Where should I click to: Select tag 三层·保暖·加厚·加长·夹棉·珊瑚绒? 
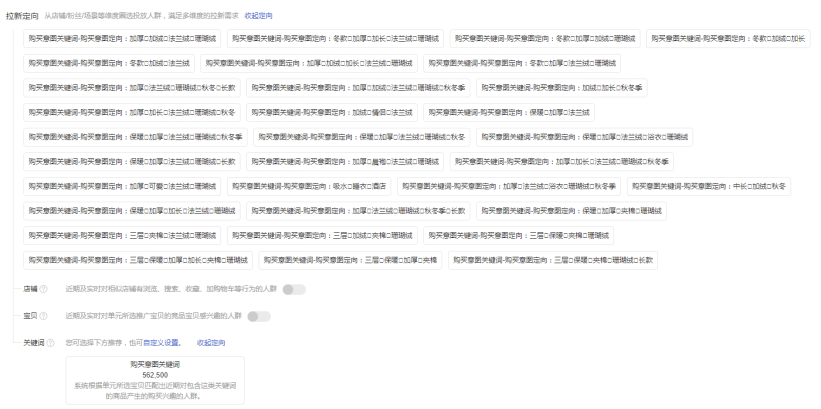[x=138, y=260]
